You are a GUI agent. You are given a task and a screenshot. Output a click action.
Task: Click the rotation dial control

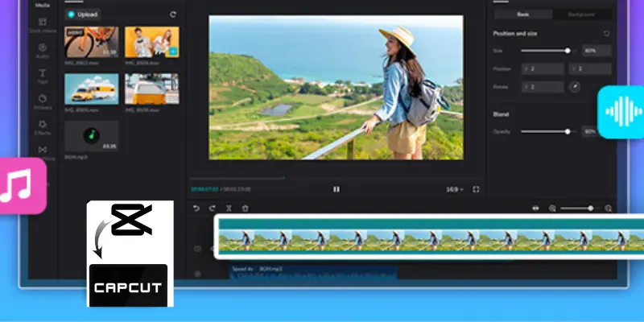575,87
